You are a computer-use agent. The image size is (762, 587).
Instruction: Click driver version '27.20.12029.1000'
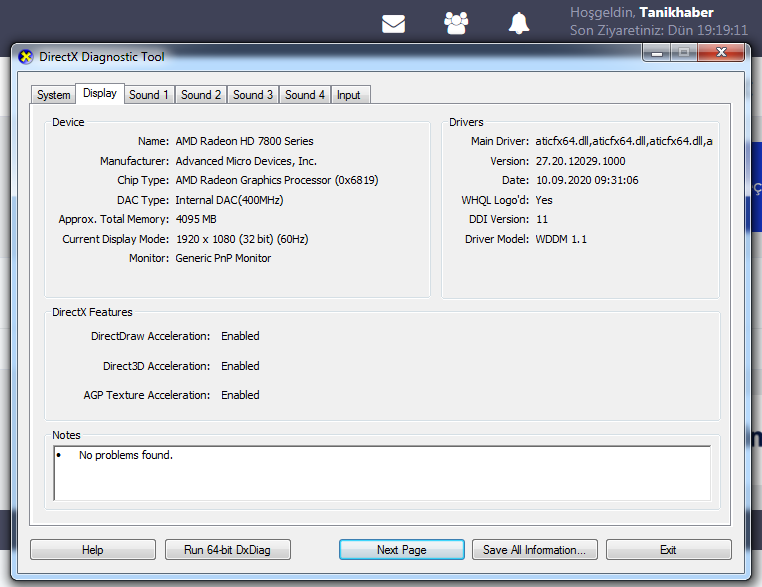[x=580, y=161]
